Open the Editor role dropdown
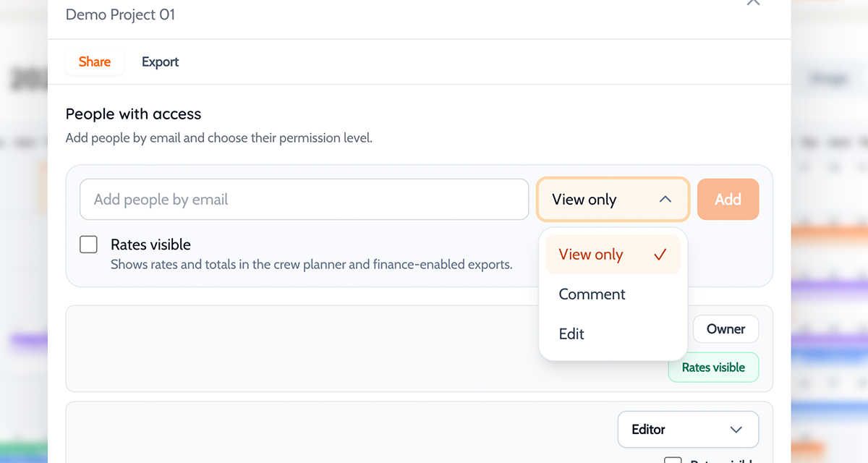This screenshot has width=868, height=463. pos(687,430)
